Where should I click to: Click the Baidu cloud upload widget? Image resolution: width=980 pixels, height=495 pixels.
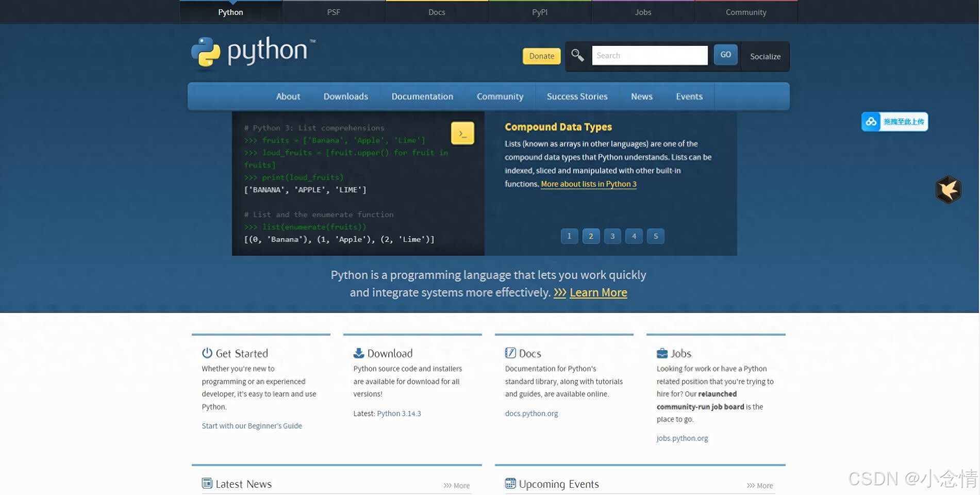(x=894, y=122)
